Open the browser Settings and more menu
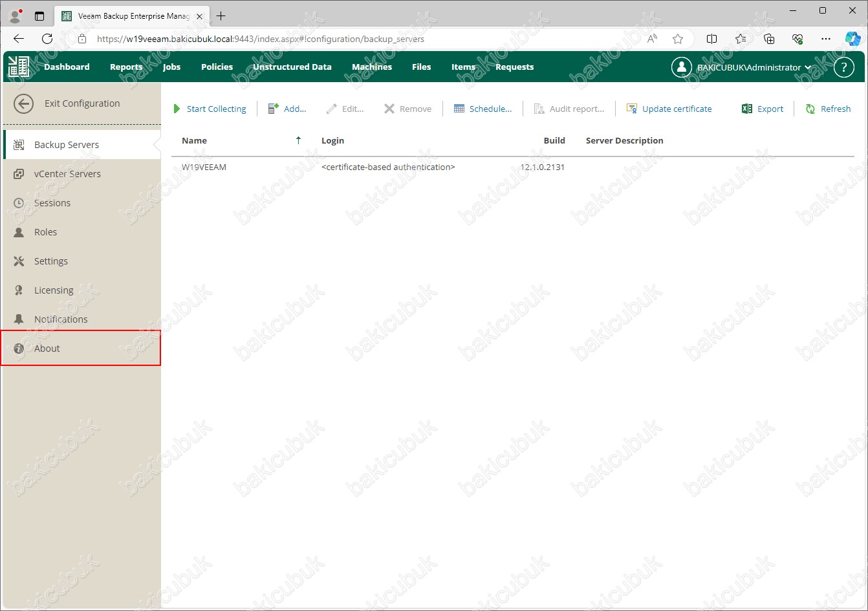This screenshot has width=868, height=611. 826,39
